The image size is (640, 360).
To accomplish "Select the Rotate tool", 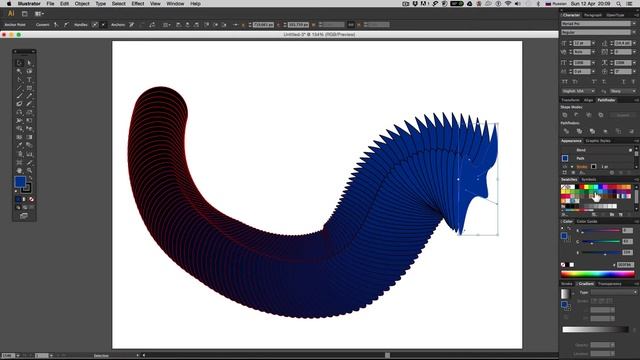I will pos(19,112).
